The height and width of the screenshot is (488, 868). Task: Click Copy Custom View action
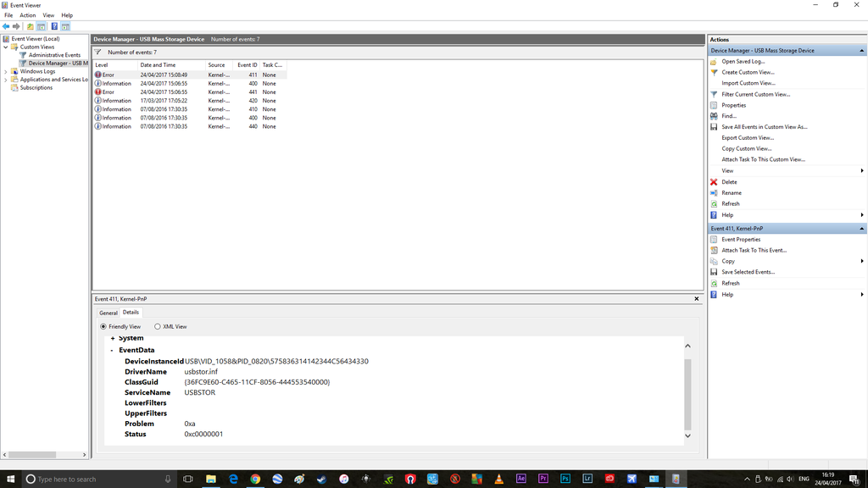746,149
